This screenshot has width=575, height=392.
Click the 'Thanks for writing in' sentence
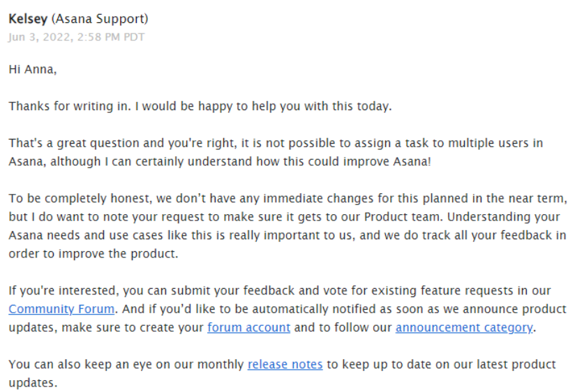(x=200, y=106)
